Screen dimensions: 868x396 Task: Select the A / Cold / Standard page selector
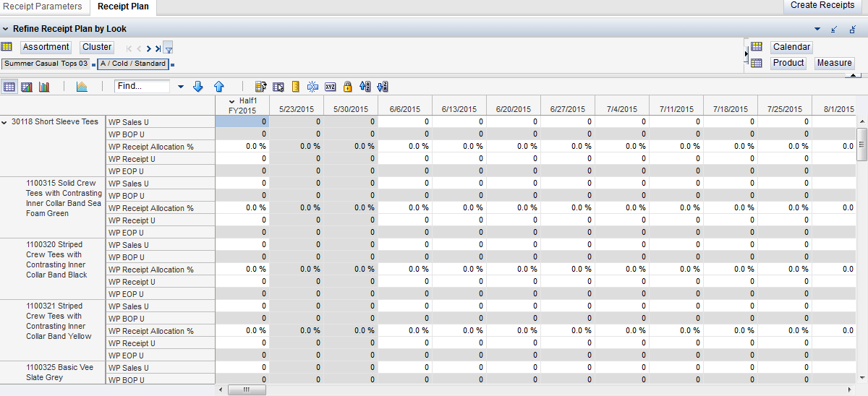133,64
